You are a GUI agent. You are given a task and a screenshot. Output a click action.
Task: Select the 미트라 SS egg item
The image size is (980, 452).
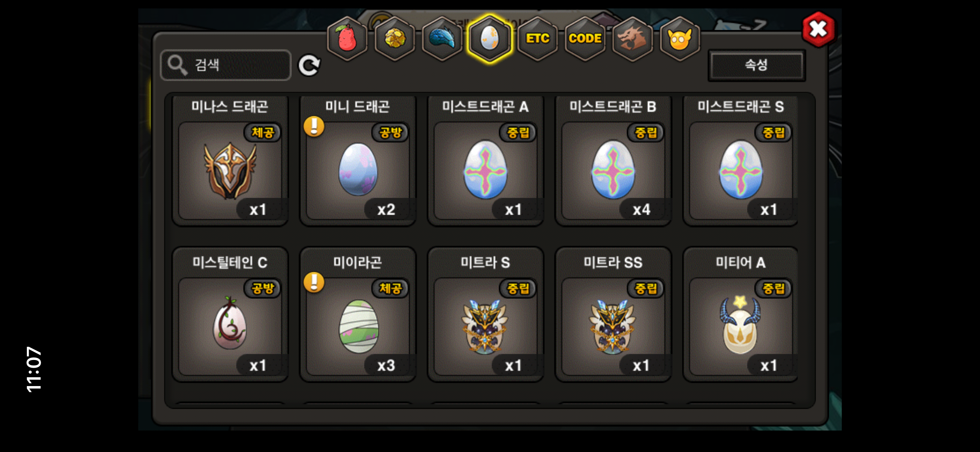coord(613,315)
